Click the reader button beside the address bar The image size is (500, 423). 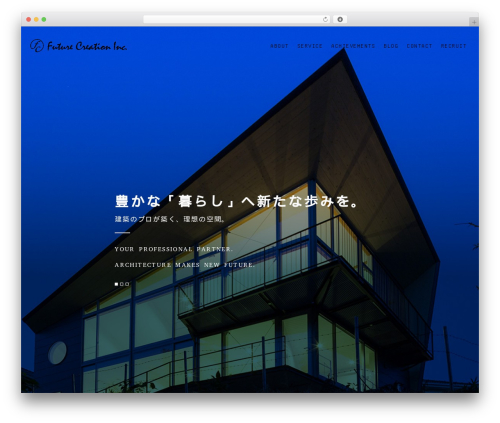(x=340, y=19)
